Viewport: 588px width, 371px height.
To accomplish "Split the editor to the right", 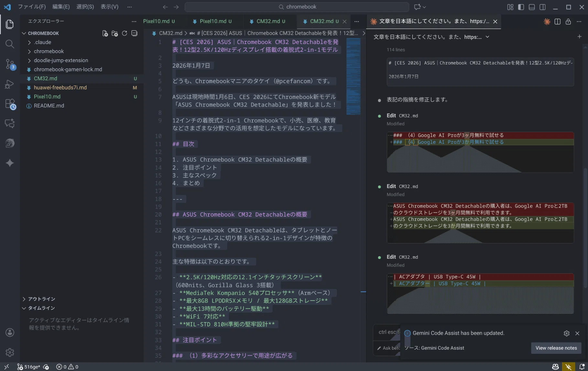I will 557,21.
